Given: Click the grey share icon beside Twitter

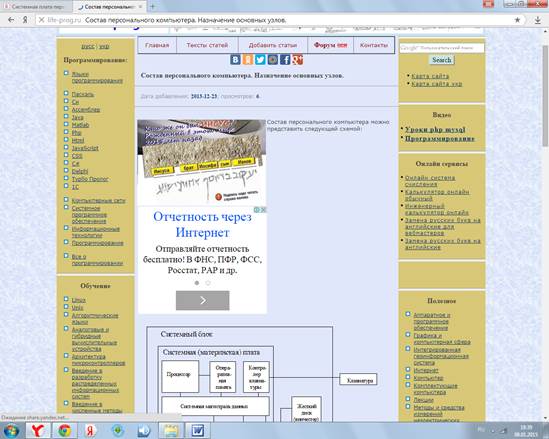Looking at the screenshot, I should [273, 60].
